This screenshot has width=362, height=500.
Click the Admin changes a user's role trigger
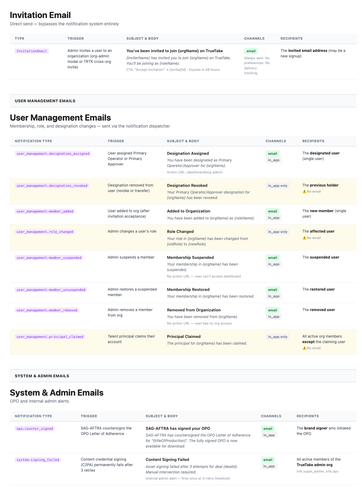[132, 231]
